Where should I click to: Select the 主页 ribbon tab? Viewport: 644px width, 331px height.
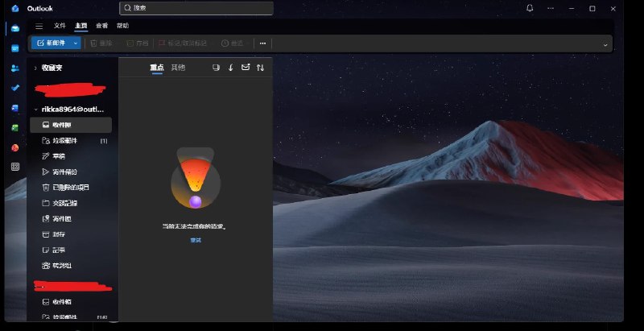coord(81,26)
